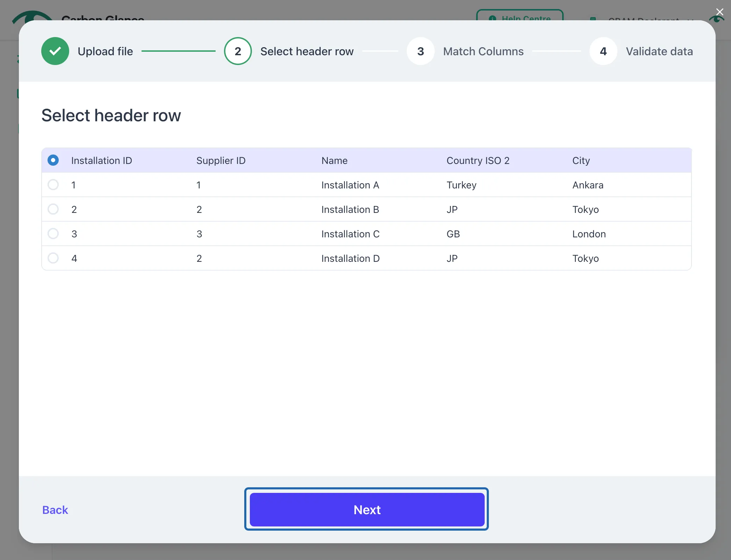The height and width of the screenshot is (560, 731).
Task: Click the Installation A name cell
Action: click(350, 185)
